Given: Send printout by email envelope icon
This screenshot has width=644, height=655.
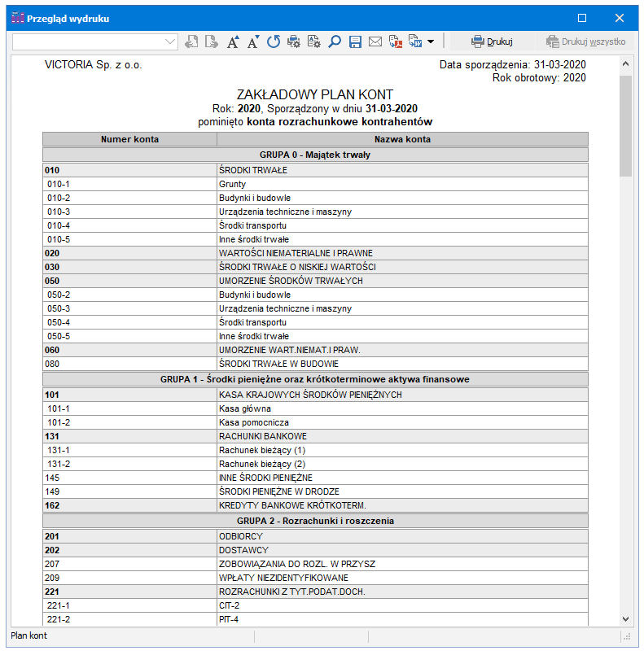Looking at the screenshot, I should tap(375, 41).
